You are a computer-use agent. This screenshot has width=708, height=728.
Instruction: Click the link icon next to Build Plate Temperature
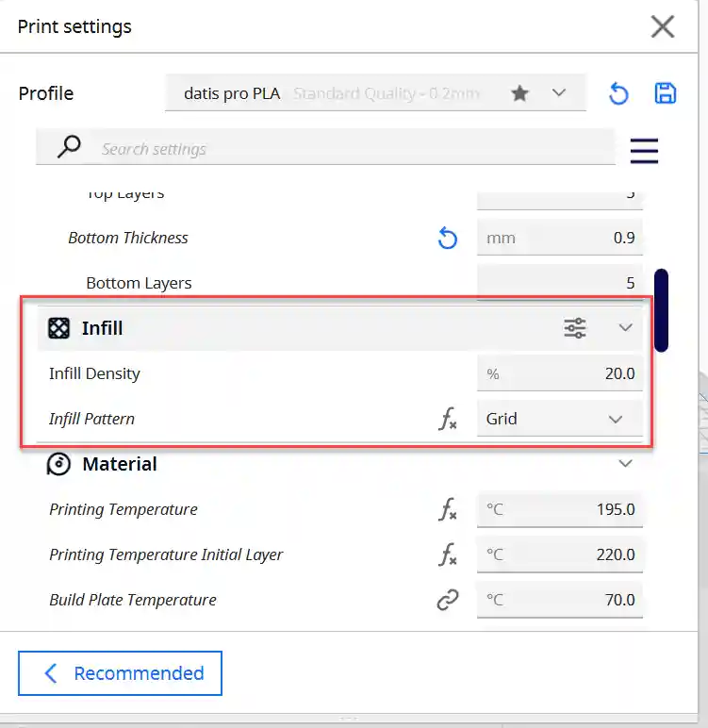[448, 600]
